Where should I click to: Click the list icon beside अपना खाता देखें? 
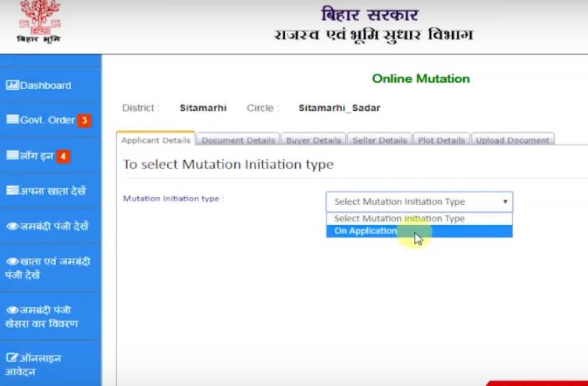(12, 191)
